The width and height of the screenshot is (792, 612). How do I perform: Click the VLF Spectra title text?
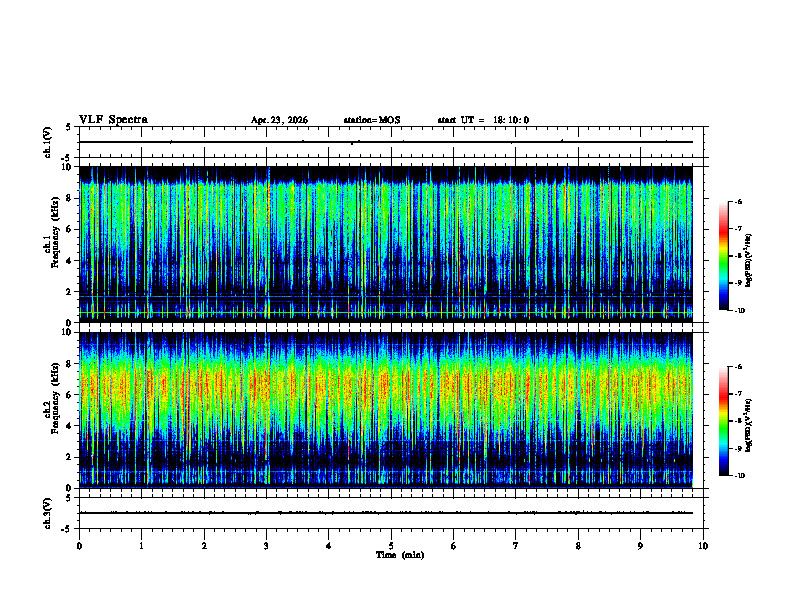[113, 120]
